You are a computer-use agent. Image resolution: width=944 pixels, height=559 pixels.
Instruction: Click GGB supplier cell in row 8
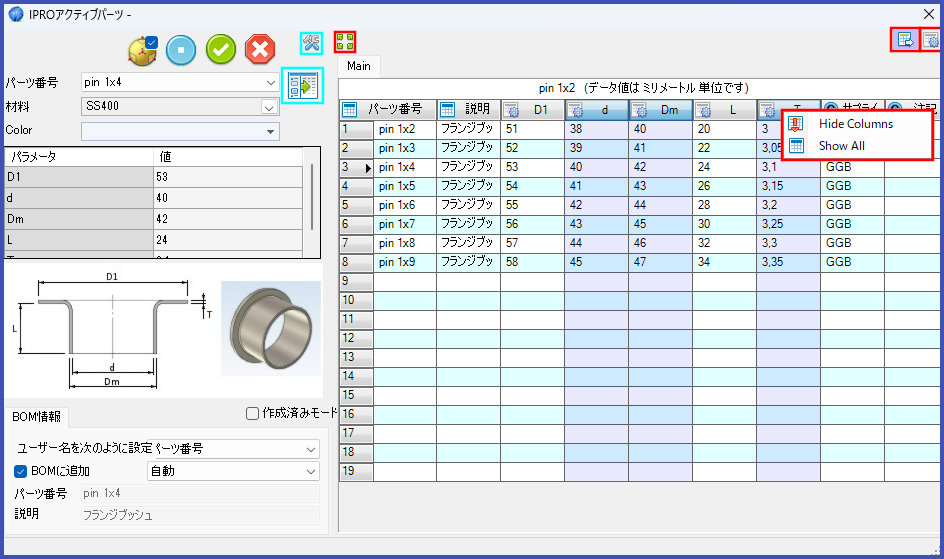click(852, 262)
